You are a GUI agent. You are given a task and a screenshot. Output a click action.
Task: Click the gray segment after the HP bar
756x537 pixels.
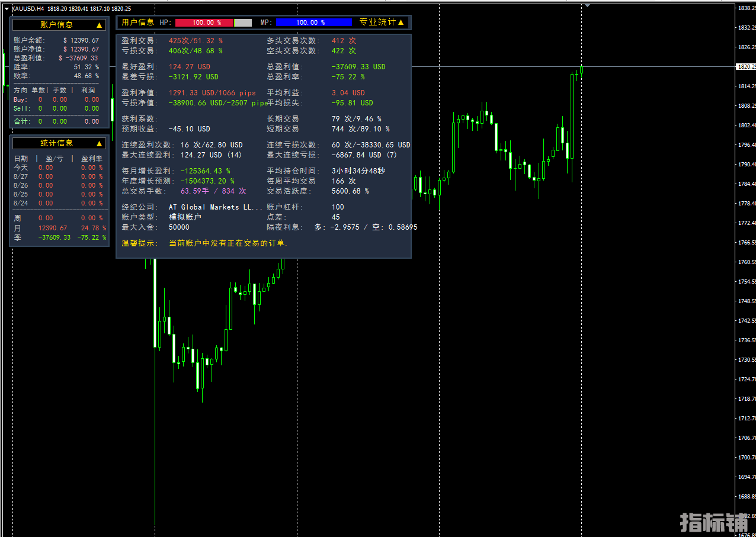pyautogui.click(x=243, y=22)
